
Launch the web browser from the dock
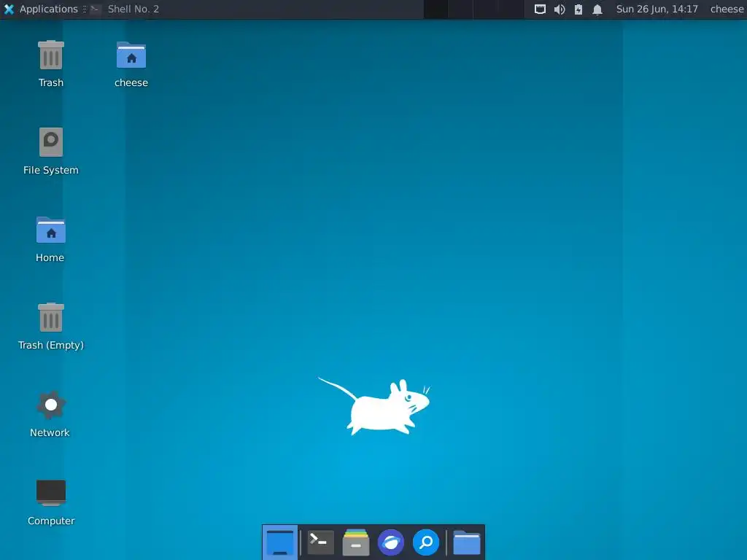pos(391,542)
